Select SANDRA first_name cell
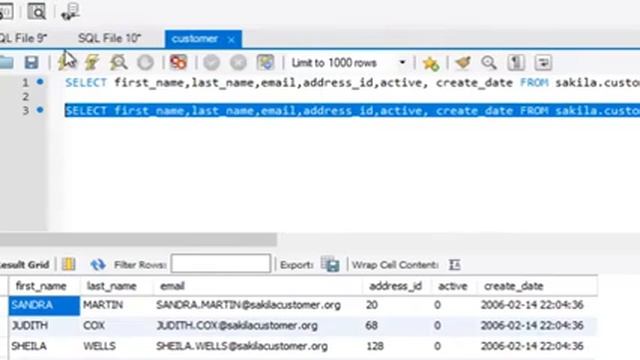 click(44, 305)
